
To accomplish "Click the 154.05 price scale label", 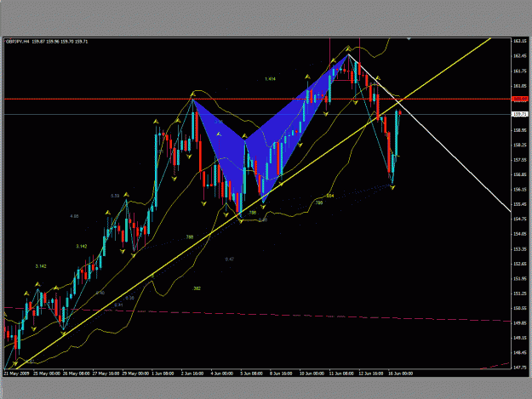I will pyautogui.click(x=518, y=234).
